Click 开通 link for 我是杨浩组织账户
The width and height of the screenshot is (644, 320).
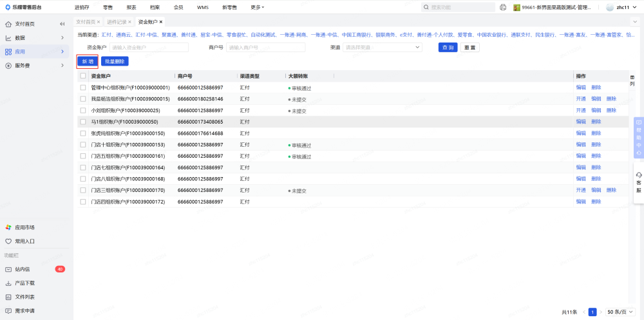(581, 99)
